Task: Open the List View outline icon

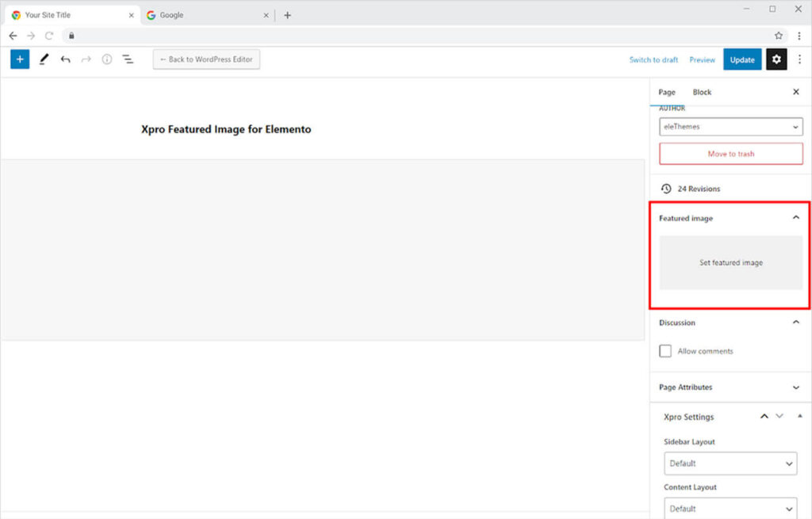Action: pyautogui.click(x=128, y=59)
